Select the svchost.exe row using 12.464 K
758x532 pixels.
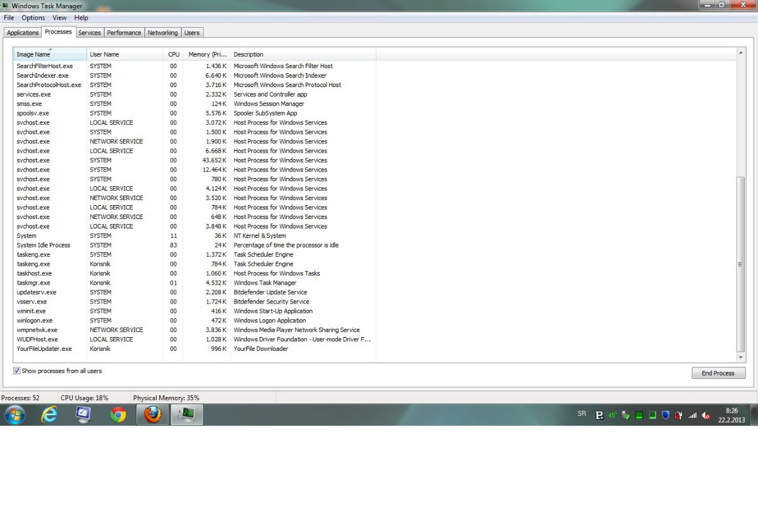coord(195,170)
